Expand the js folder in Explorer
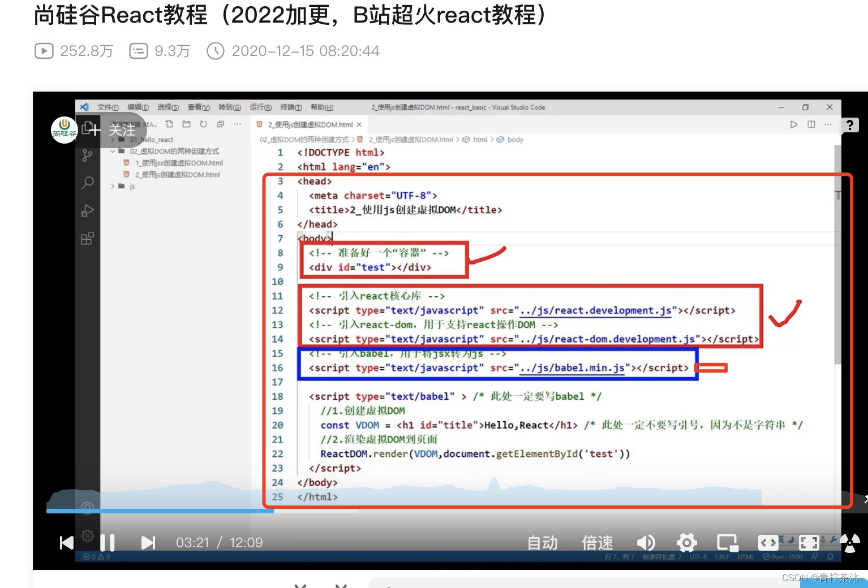The height and width of the screenshot is (588, 868). pos(113,186)
